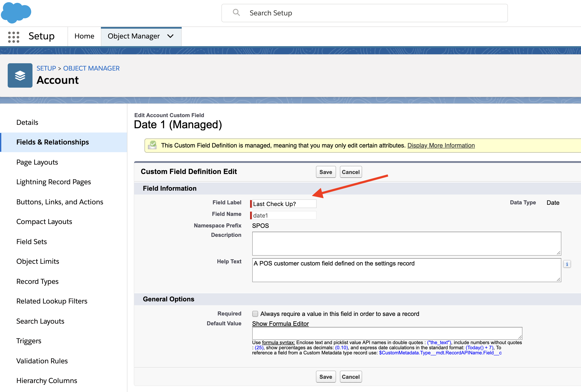Open Validation Rules in sidebar
Viewport: 581px width, 392px height.
coord(42,361)
